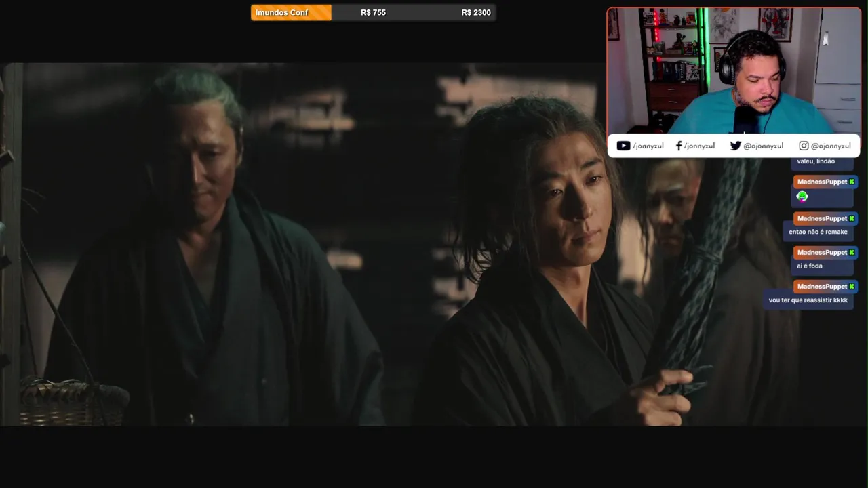Click the 'vou ter que reassistir kkkk' message
Screen dimensions: 868x488
(x=808, y=300)
